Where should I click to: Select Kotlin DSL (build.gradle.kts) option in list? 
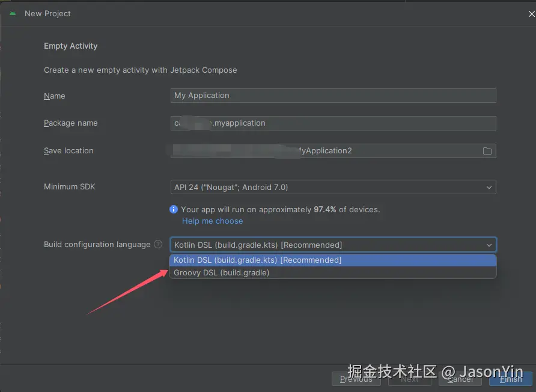pyautogui.click(x=333, y=260)
